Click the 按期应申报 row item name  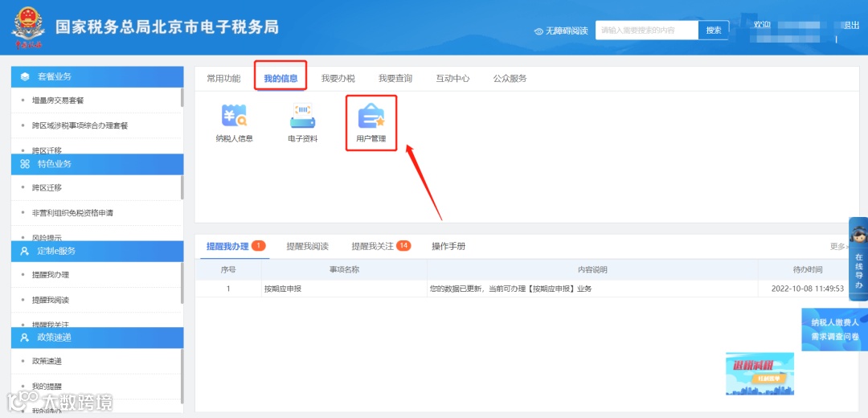tap(283, 289)
